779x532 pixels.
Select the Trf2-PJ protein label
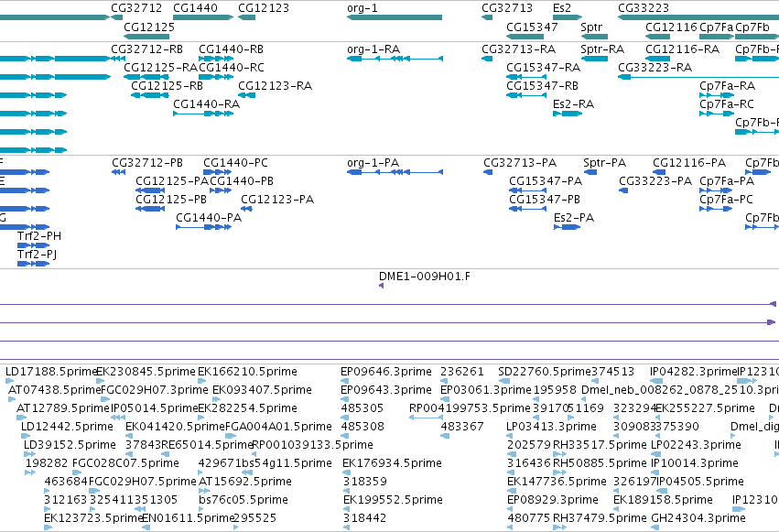[x=38, y=255]
